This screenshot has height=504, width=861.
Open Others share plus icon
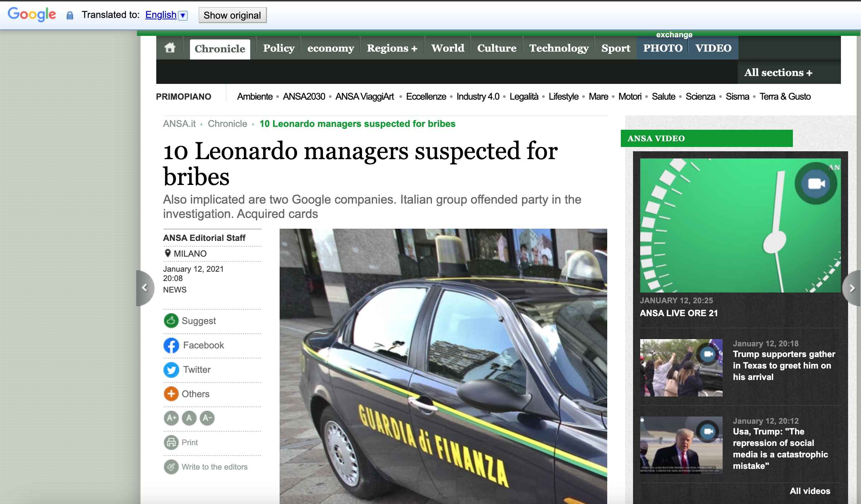[171, 394]
